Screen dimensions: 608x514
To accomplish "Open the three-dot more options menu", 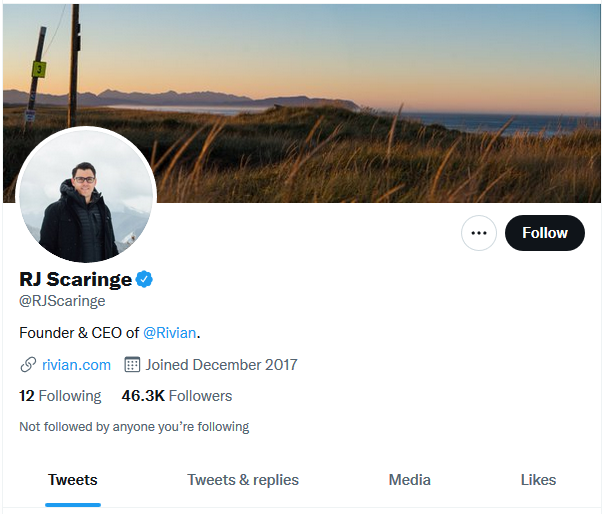I will pos(479,233).
